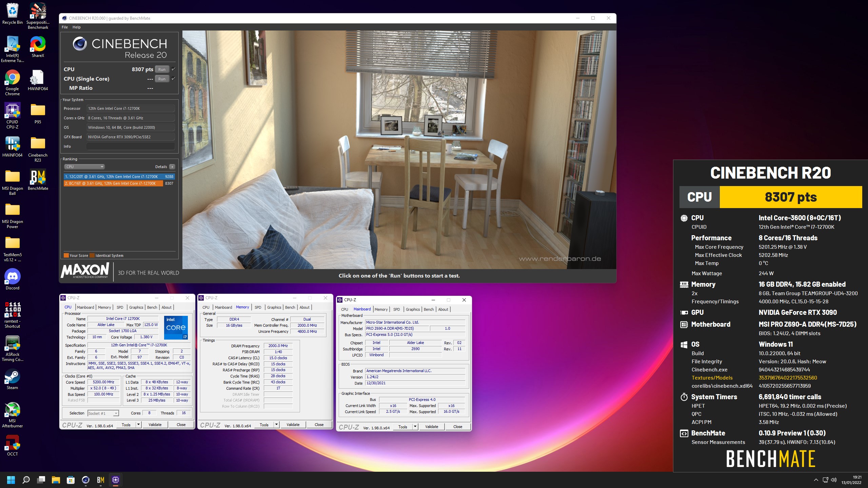Run the CPU multi-core test
868x488 pixels.
pos(162,69)
